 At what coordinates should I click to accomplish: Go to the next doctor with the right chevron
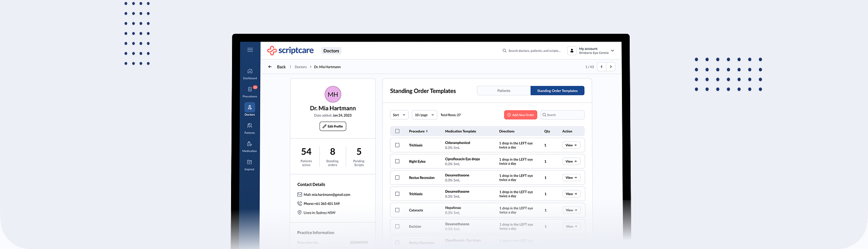[611, 67]
